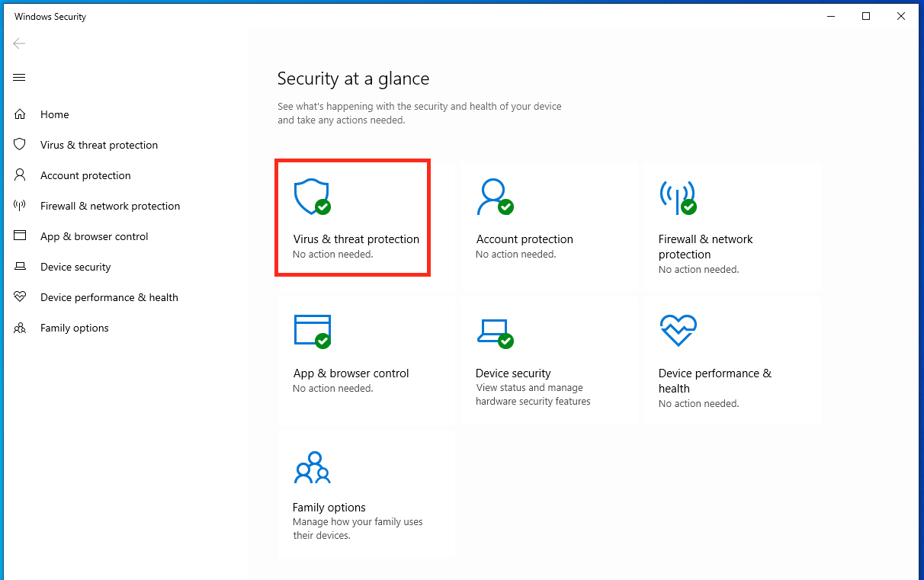Screen dimensions: 924x580
Task: Open the Firewall & network protection tile title
Action: click(x=706, y=247)
